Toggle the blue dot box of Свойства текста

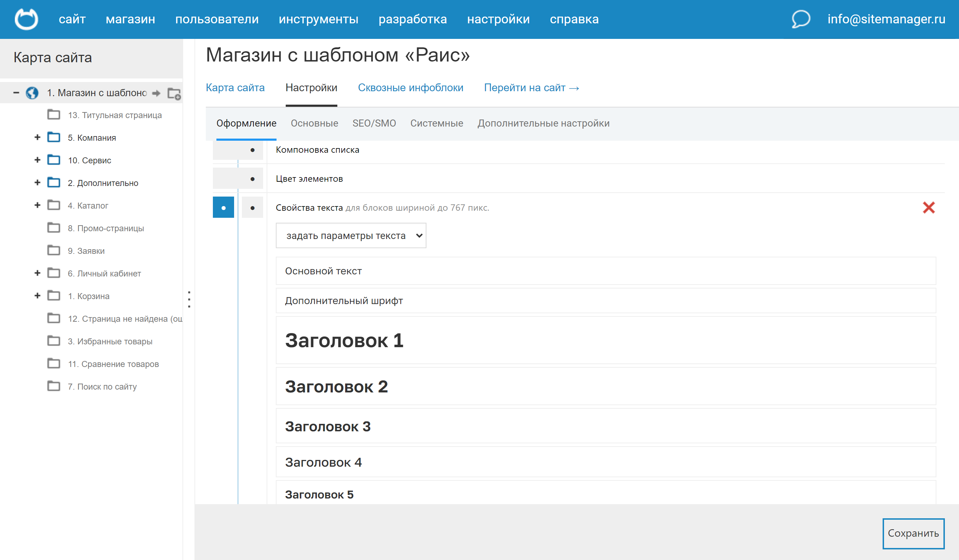pyautogui.click(x=223, y=207)
